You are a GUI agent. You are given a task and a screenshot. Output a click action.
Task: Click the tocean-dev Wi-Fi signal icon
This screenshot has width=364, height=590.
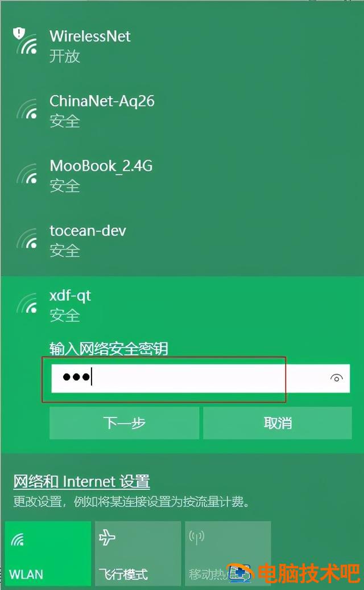pos(27,239)
